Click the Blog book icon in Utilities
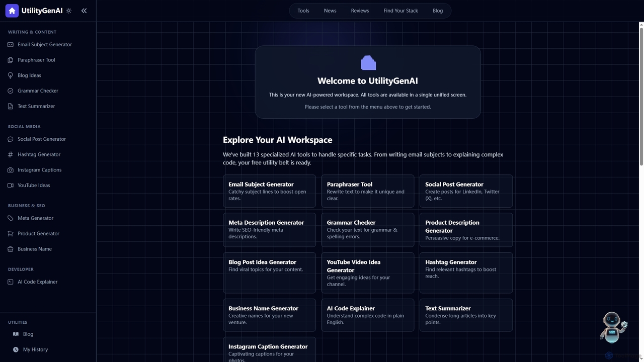 (x=16, y=334)
